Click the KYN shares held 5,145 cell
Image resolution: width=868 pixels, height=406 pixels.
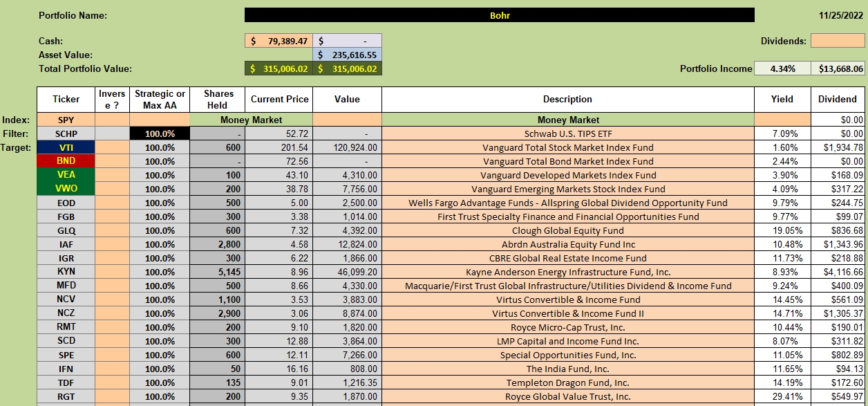point(217,272)
